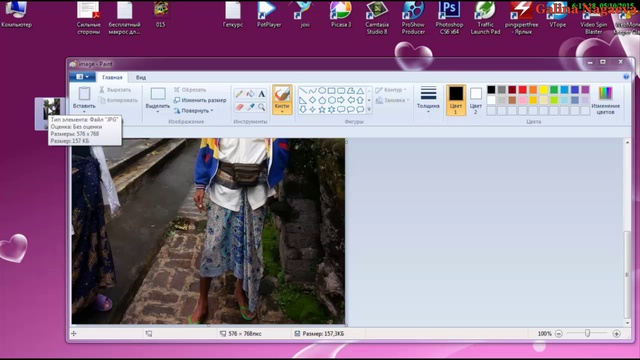
Task: Open the Контур outline dropdown
Action: coord(391,90)
